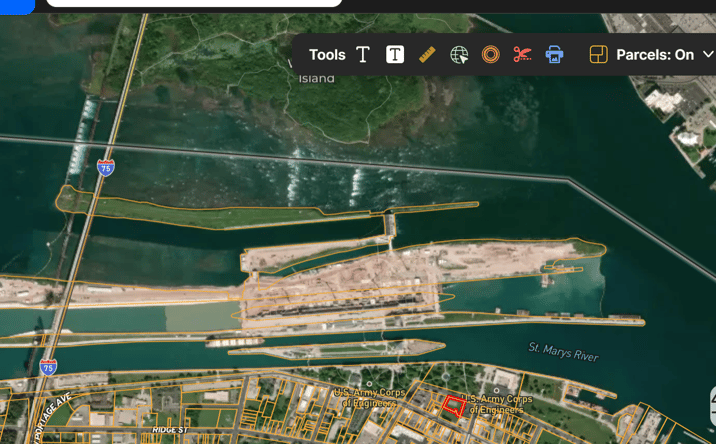716x444 pixels.
Task: Choose the globe cursor selection tool
Action: pyautogui.click(x=459, y=55)
